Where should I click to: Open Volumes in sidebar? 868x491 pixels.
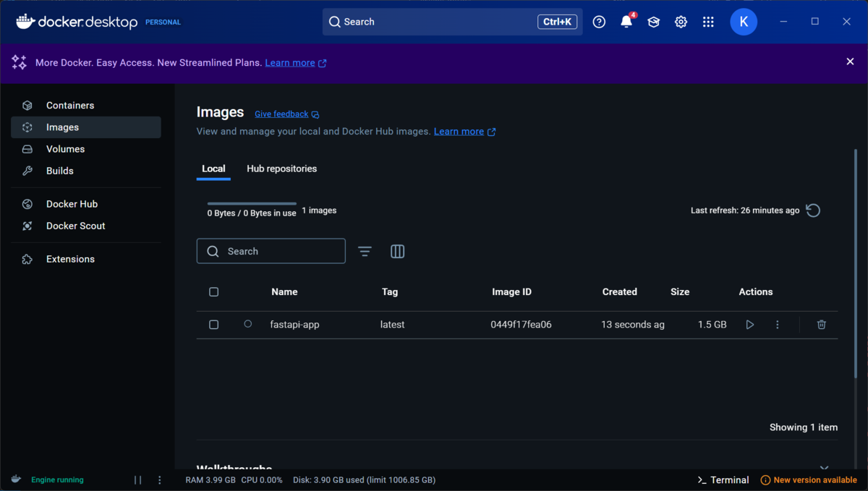[86, 149]
